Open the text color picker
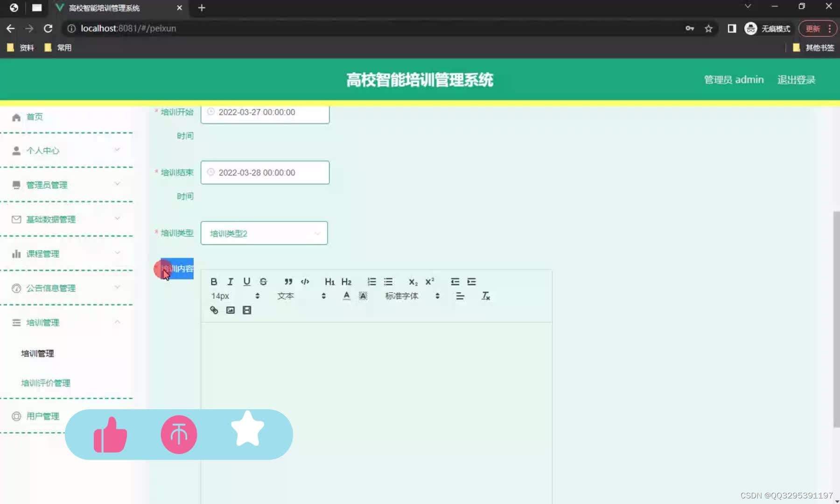Viewport: 840px width, 504px height. (x=346, y=296)
